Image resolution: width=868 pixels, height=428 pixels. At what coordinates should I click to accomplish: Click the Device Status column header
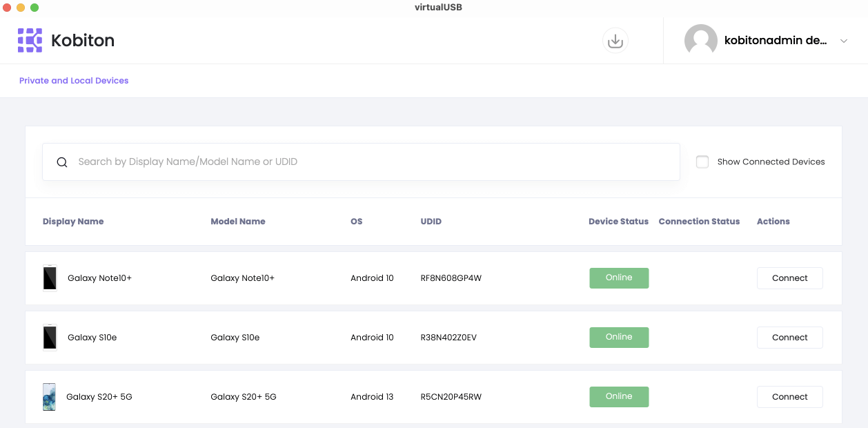[618, 222]
